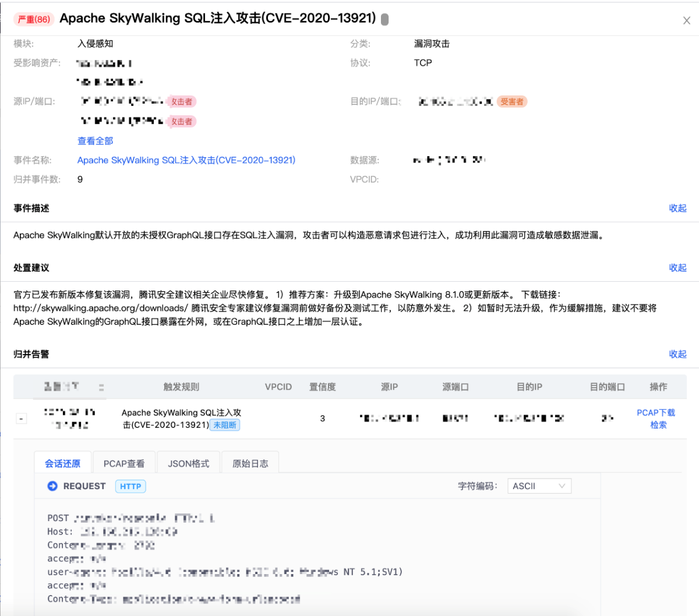
Task: Click the Host header line in request
Action: tap(112, 532)
